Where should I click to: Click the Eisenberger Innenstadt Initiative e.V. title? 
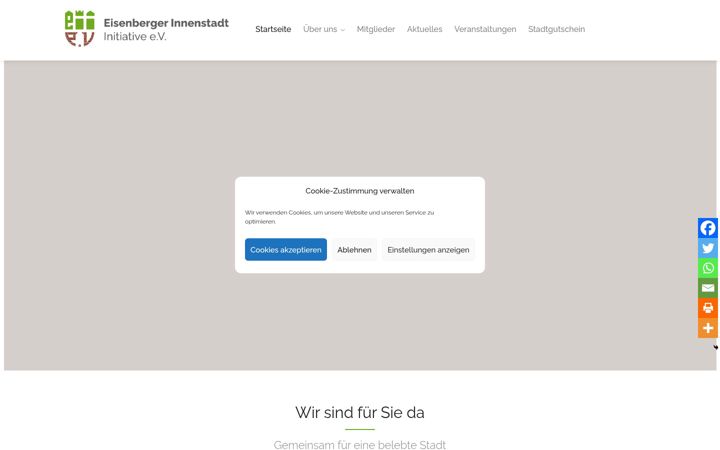point(166,29)
